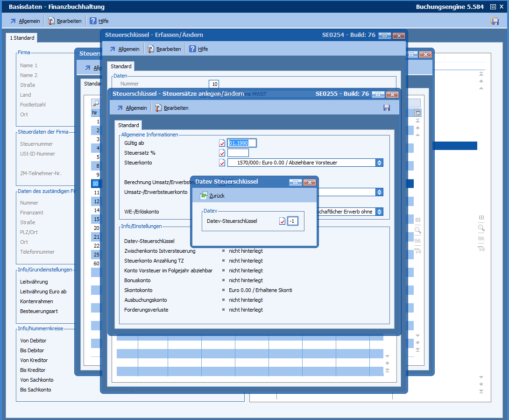The image size is (509, 420).
Task: Toggle the check marker next to Gültig ab
Action: point(222,143)
